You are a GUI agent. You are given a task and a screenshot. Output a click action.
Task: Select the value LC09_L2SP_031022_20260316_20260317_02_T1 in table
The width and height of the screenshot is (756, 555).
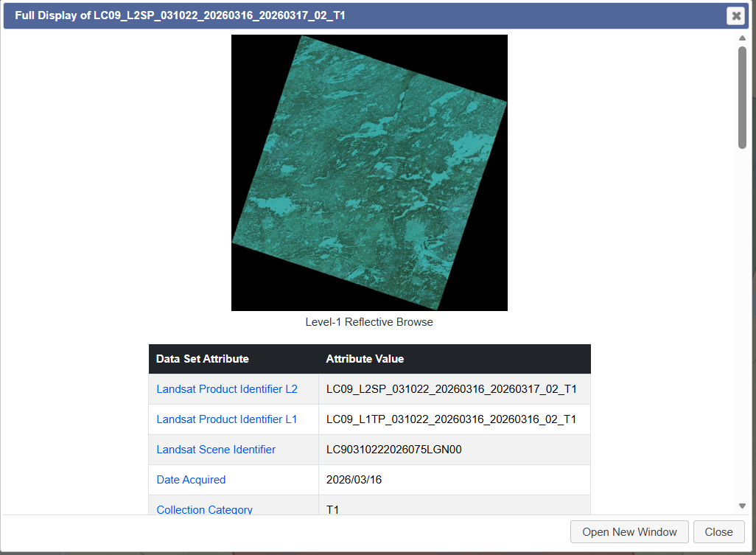(x=451, y=389)
